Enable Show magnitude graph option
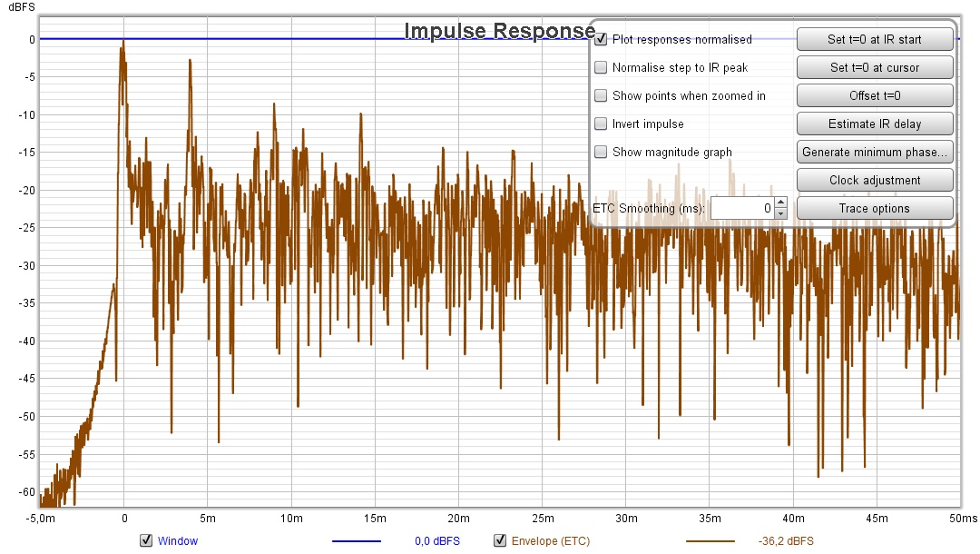 pos(601,152)
